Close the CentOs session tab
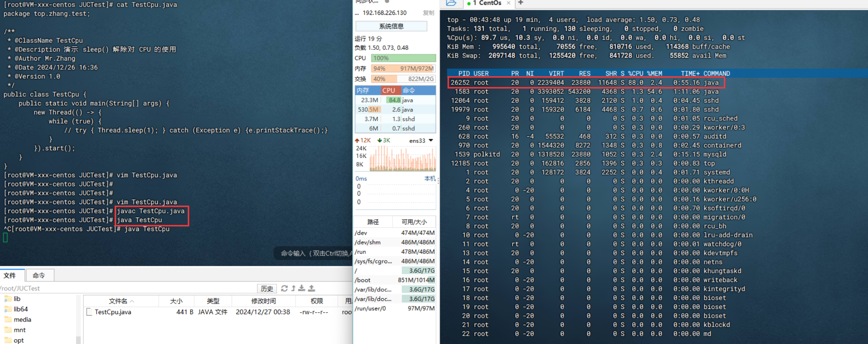The image size is (868, 344). click(x=508, y=3)
